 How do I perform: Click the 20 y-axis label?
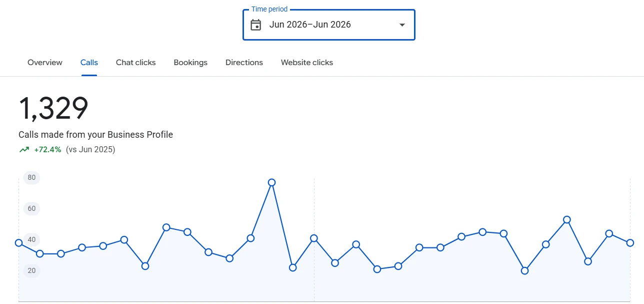[31, 270]
